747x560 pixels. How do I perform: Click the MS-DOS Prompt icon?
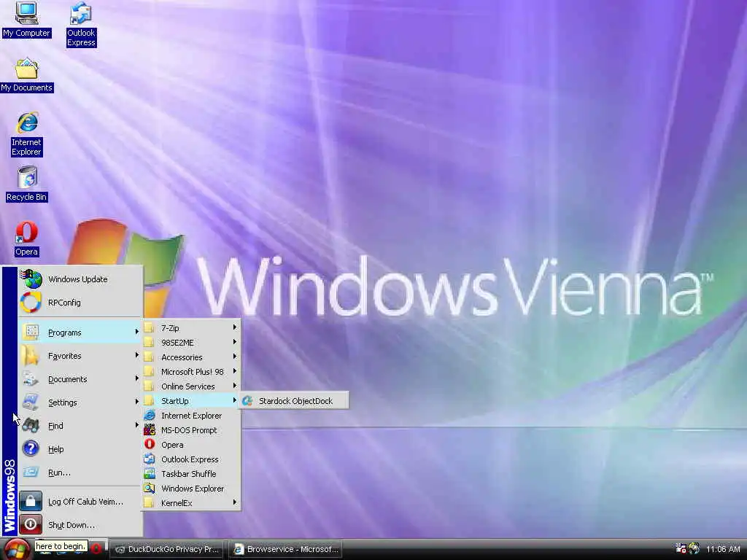coord(150,430)
